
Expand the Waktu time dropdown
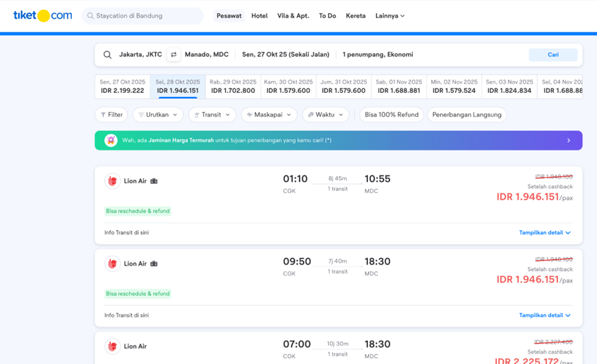coord(325,115)
